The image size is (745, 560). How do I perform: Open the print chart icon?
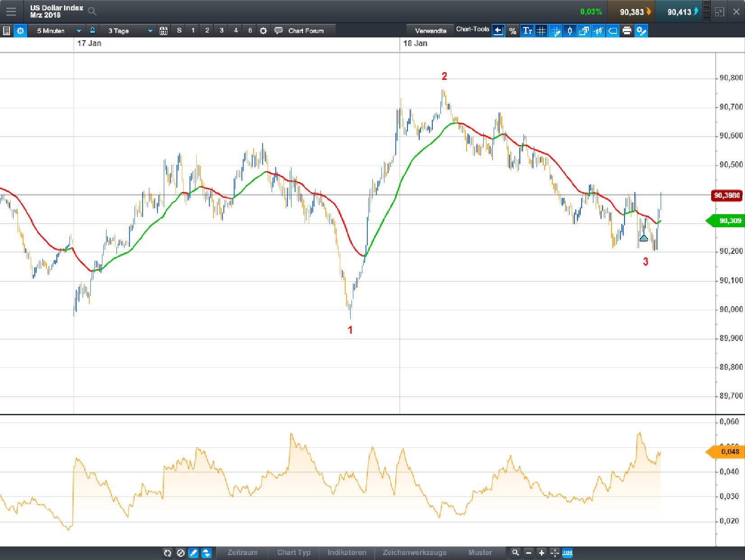tap(627, 31)
